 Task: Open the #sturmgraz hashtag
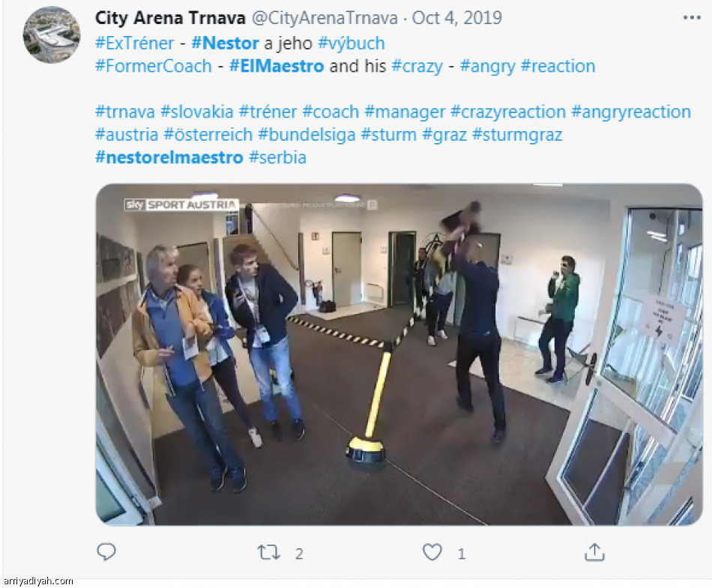517,135
